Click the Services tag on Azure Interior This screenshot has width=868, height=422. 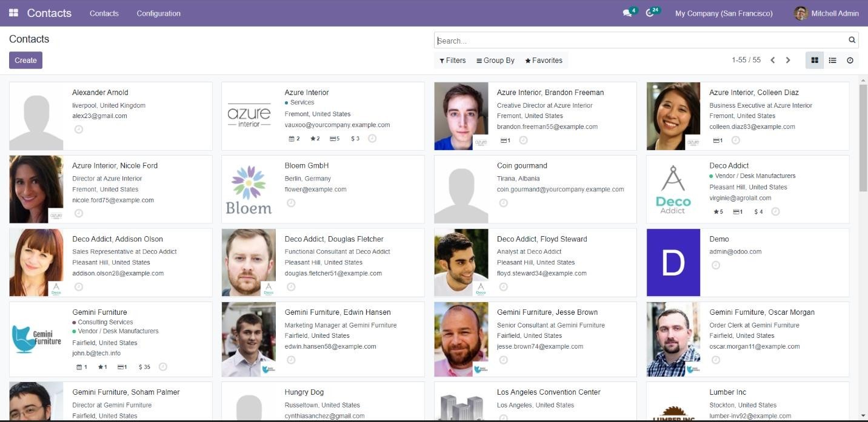(299, 102)
